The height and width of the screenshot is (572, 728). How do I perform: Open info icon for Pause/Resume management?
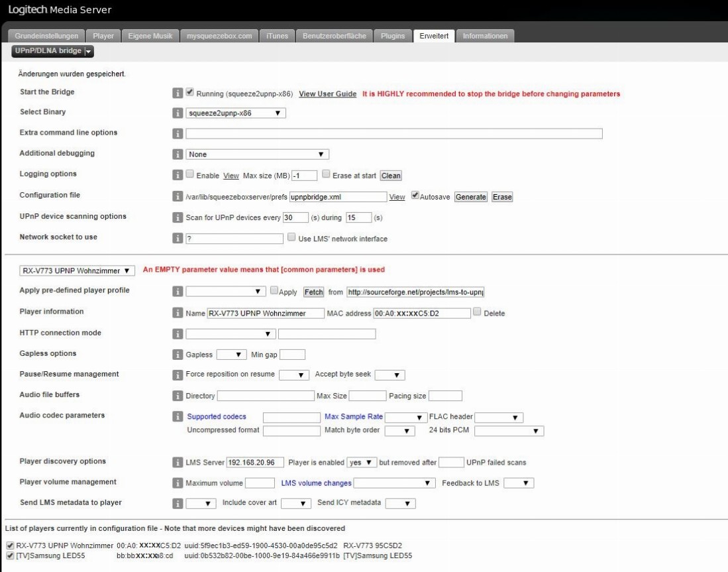click(x=178, y=375)
